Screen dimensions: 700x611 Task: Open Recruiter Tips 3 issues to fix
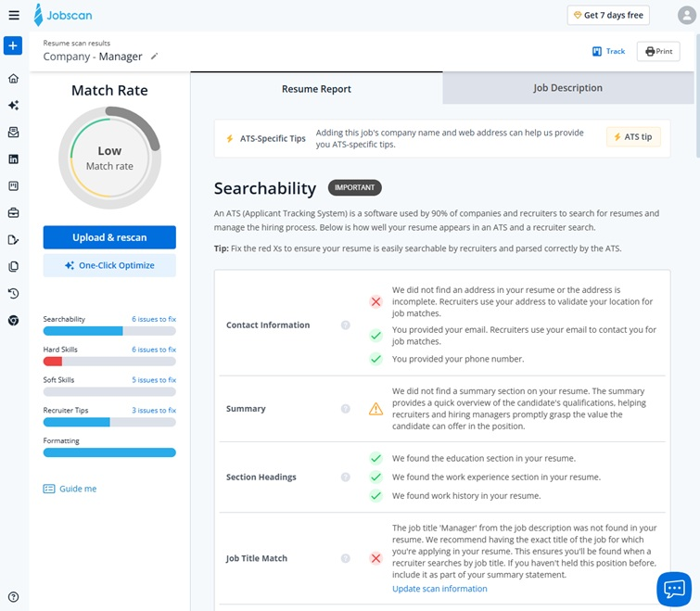pos(154,410)
